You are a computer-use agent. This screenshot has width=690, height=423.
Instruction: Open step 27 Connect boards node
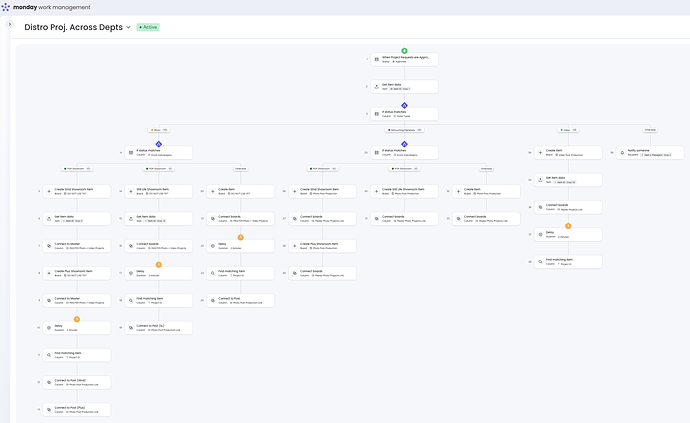tap(323, 219)
